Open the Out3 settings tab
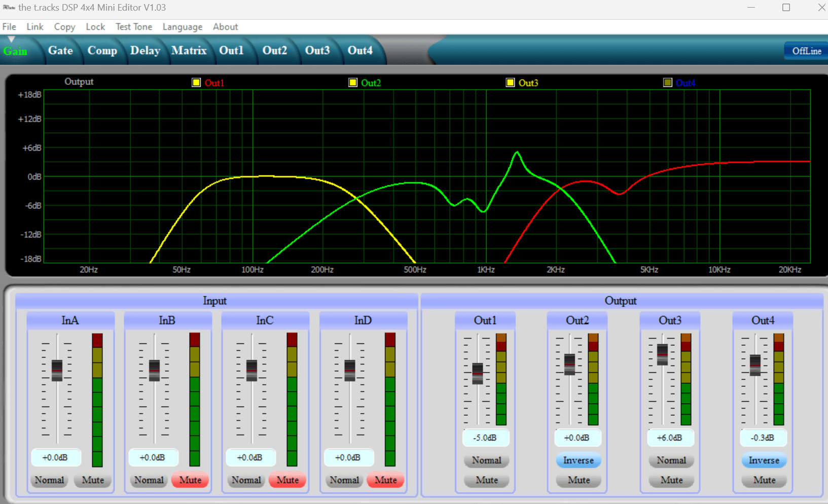828x504 pixels. click(317, 50)
